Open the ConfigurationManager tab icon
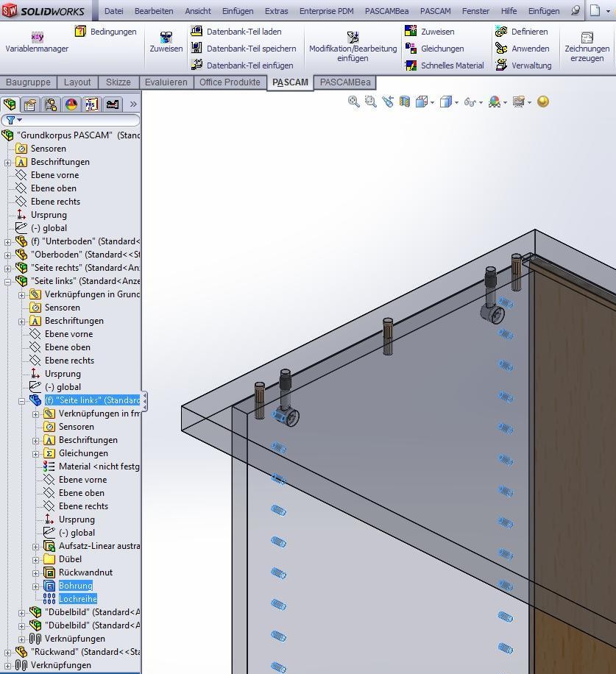The height and width of the screenshot is (674, 616). pos(50,104)
